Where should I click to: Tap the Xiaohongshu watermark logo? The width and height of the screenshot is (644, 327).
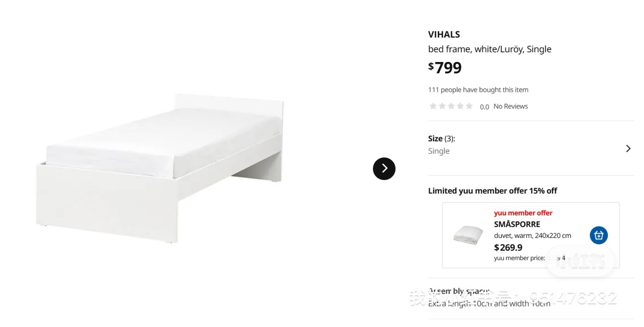[580, 261]
